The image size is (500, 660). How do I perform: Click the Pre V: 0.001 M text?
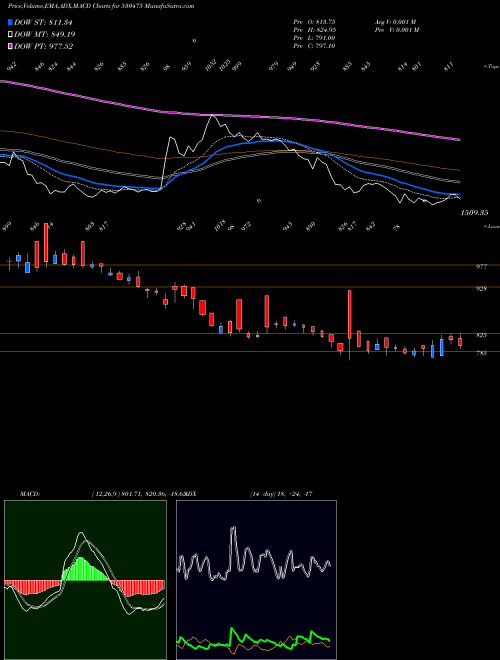(x=395, y=30)
